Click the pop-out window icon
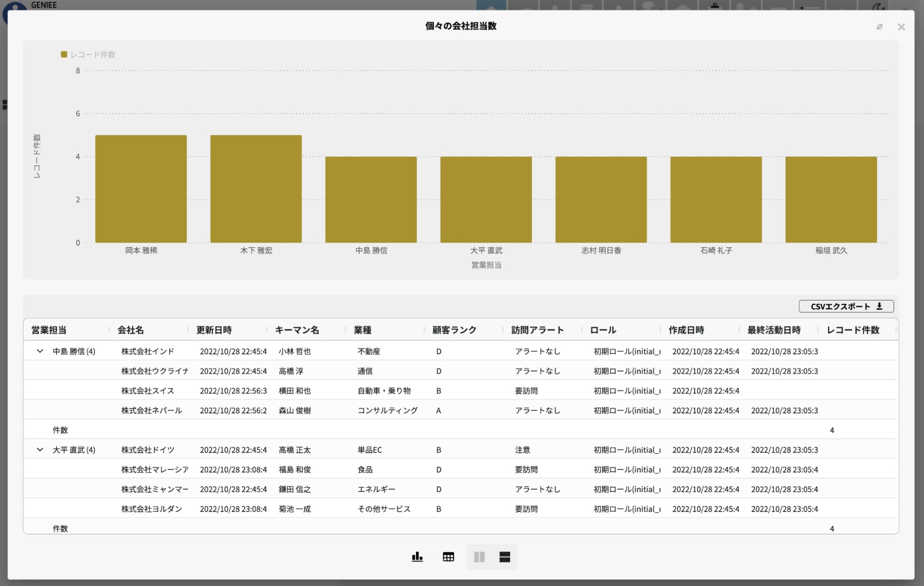 879,27
